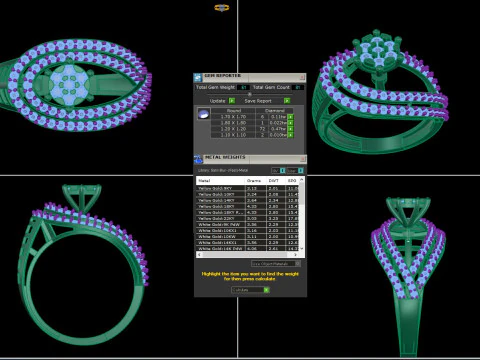Click green button on 1.20 X 1.20 row

pos(290,129)
